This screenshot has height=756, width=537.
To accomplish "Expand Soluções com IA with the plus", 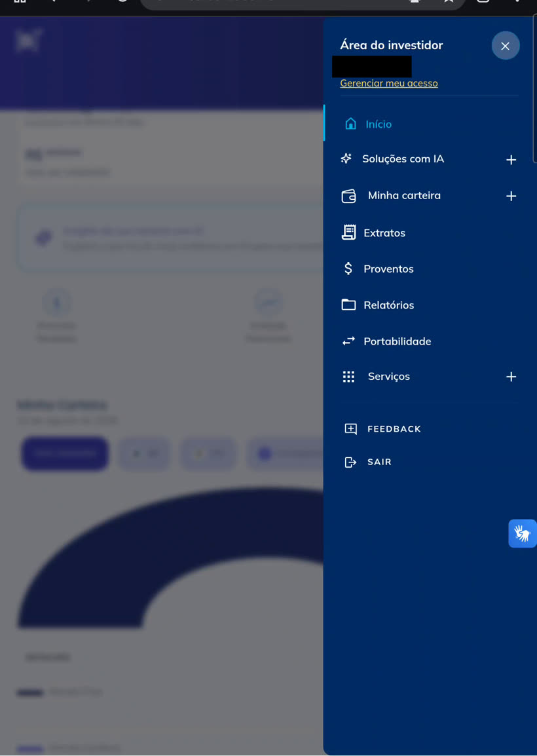I will pos(511,160).
